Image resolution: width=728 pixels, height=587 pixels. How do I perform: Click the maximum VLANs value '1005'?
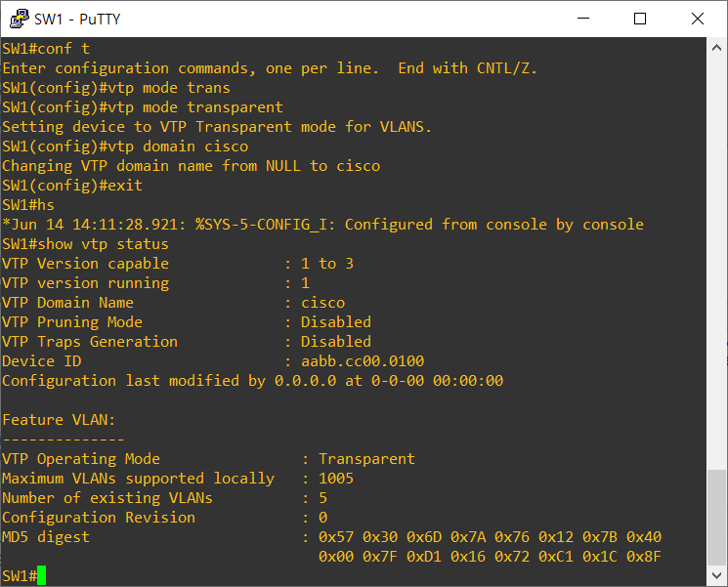336,479
